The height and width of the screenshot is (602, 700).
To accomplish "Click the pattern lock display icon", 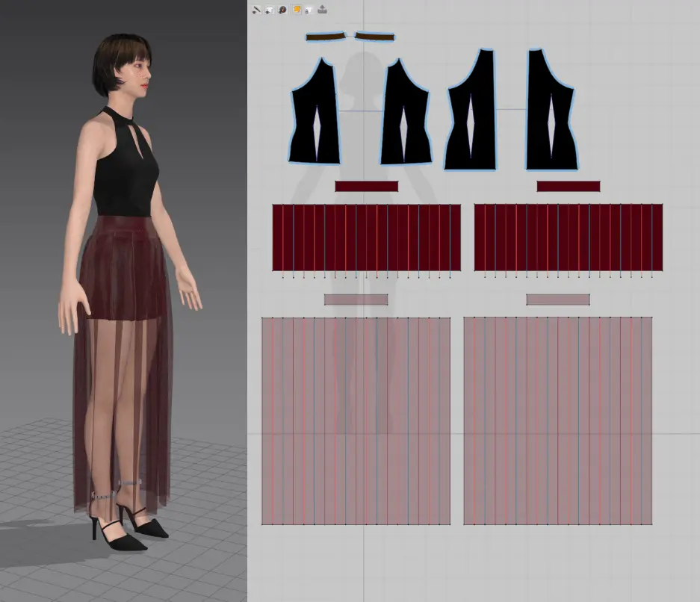I will pyautogui.click(x=309, y=10).
